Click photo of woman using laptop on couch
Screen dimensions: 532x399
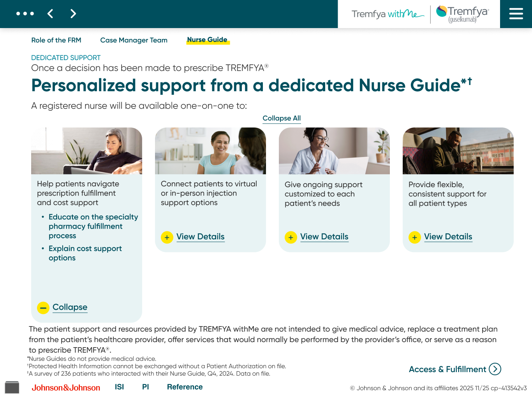(86, 151)
